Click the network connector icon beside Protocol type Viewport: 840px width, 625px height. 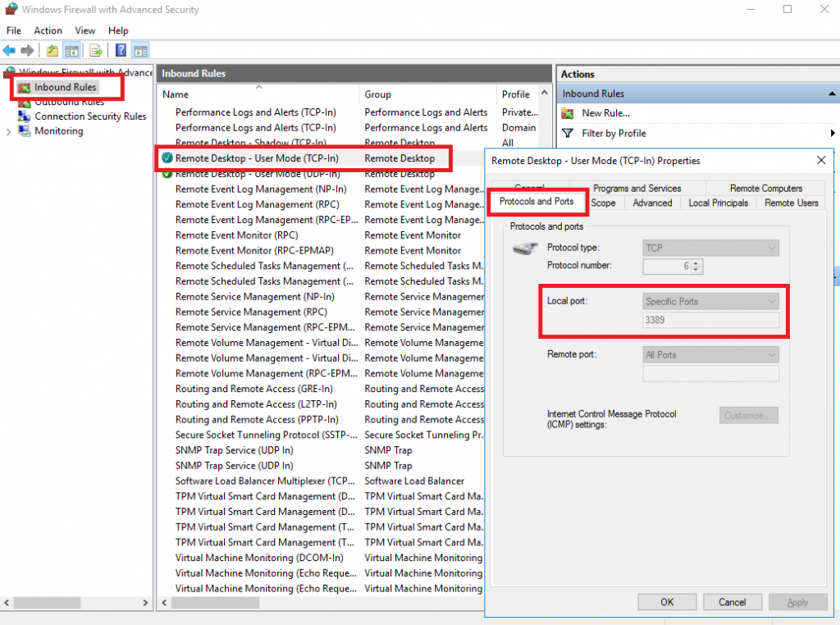524,248
